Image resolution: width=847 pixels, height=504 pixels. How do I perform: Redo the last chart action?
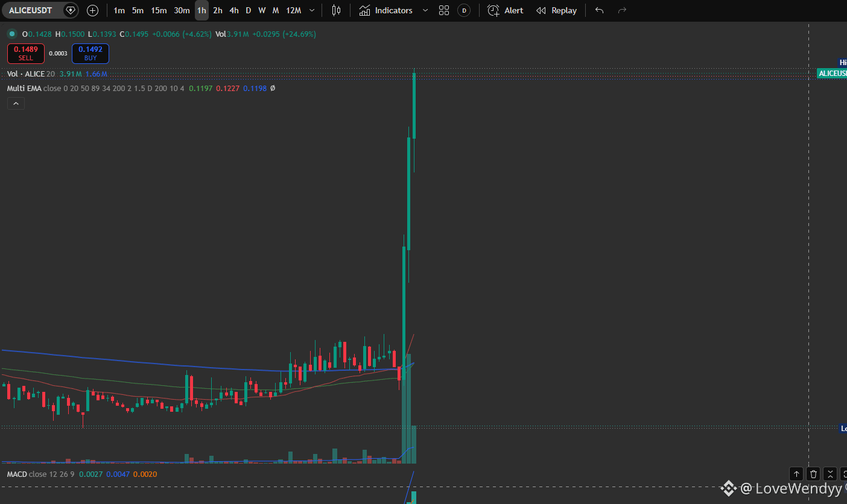pyautogui.click(x=623, y=10)
